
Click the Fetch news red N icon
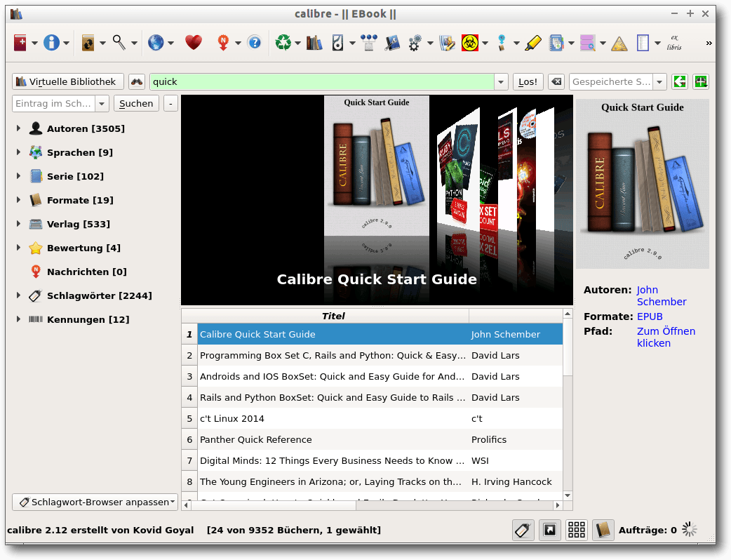[x=223, y=43]
